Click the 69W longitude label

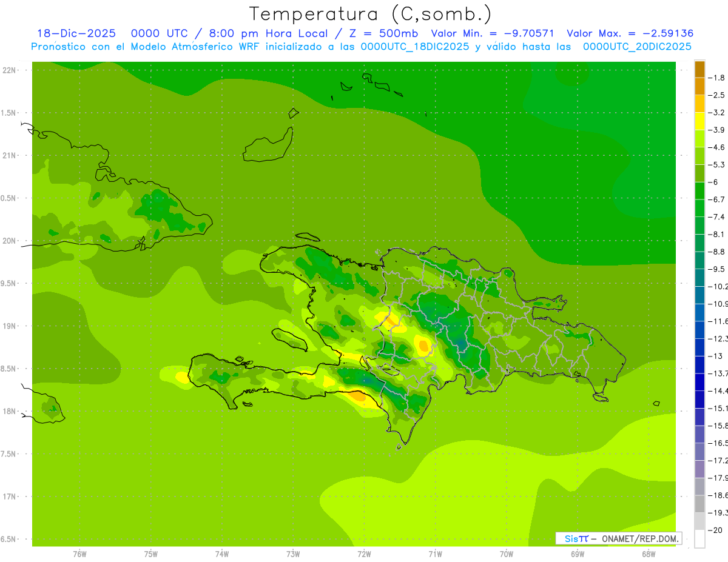click(578, 554)
